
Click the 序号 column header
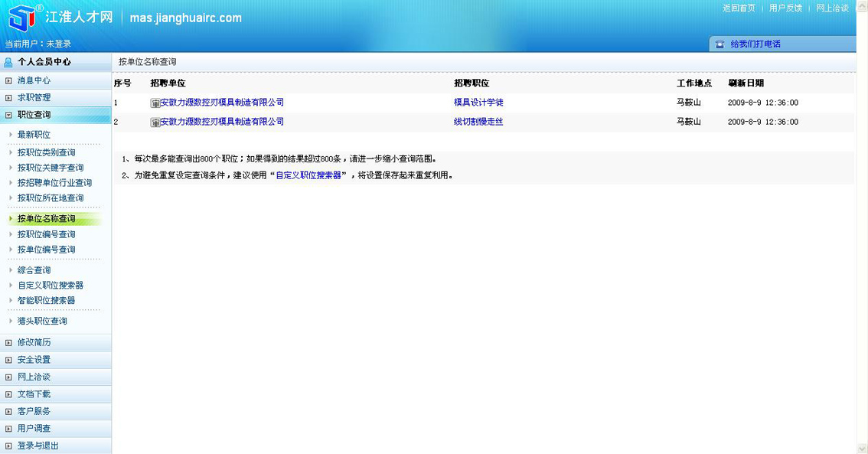click(x=122, y=83)
